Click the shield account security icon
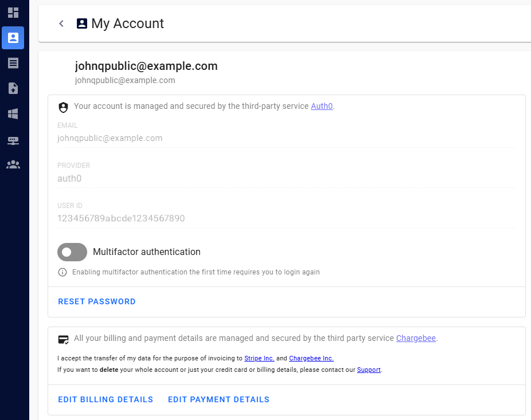Image resolution: width=531 pixels, height=420 pixels. point(63,107)
